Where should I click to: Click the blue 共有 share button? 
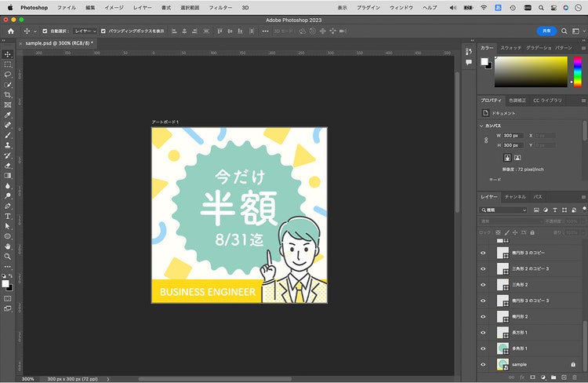pyautogui.click(x=546, y=31)
